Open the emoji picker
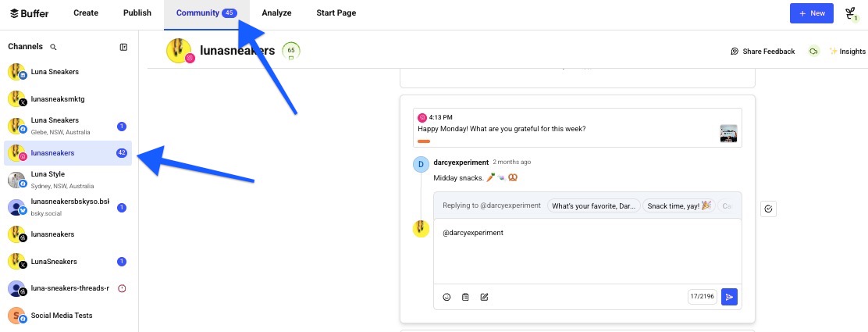This screenshot has height=332, width=868. click(x=446, y=297)
